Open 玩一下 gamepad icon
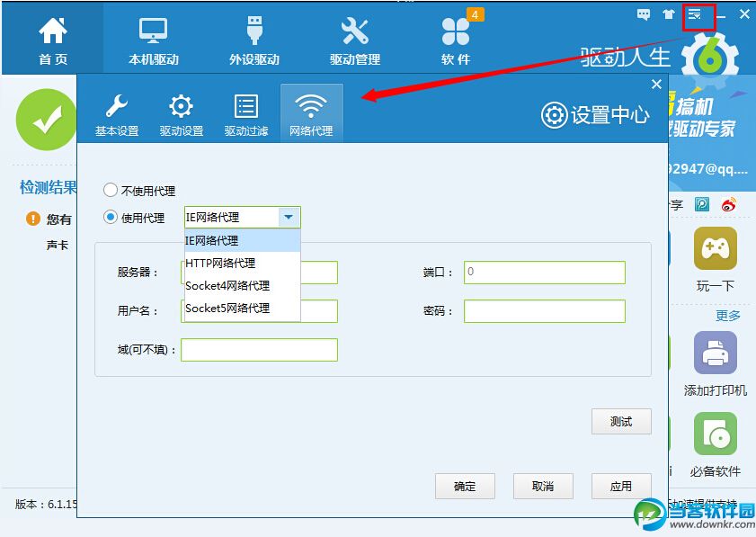 coord(715,248)
